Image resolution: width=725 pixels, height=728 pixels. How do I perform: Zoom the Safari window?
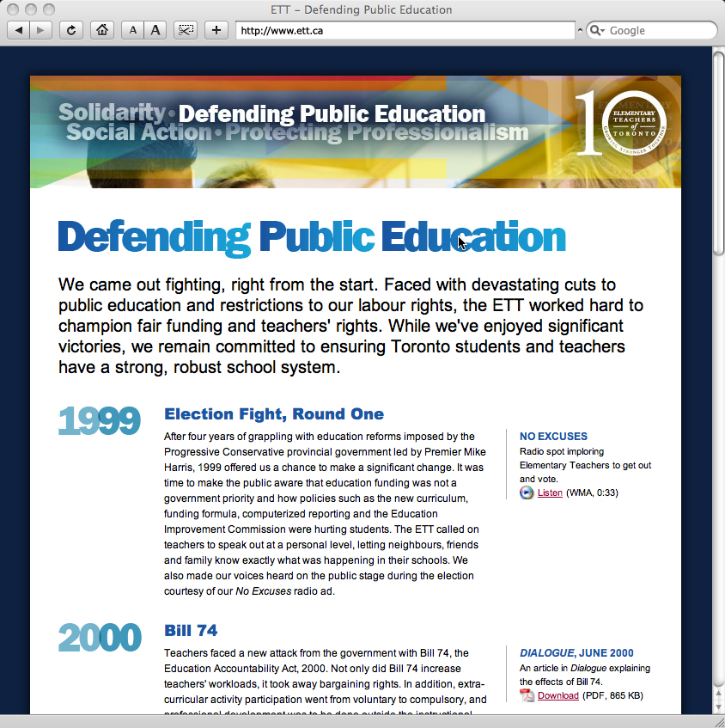coord(49,9)
